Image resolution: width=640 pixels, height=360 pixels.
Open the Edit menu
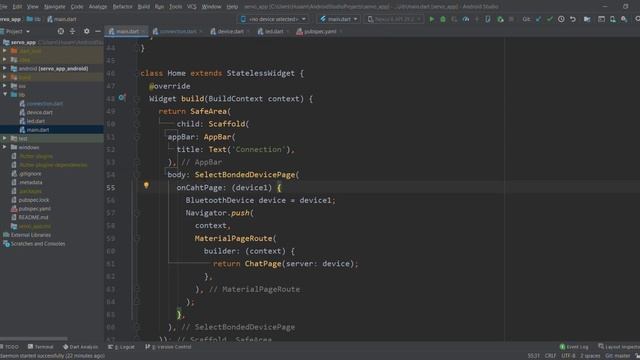(17, 7)
